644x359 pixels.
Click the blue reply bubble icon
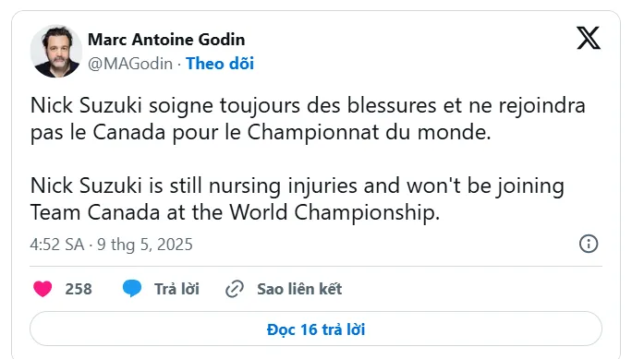pos(132,289)
